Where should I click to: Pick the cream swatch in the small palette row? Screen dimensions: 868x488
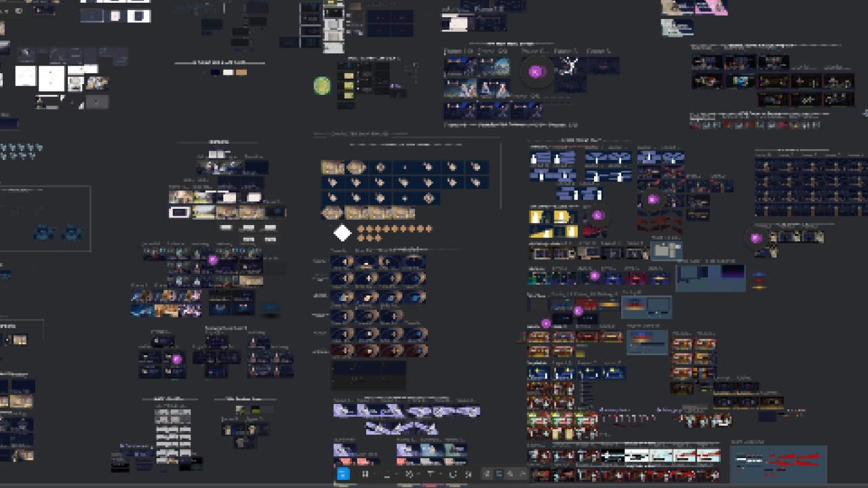point(229,73)
